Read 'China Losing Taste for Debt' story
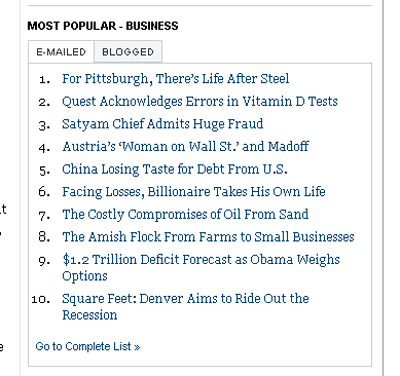Image resolution: width=400 pixels, height=376 pixels. click(x=174, y=169)
